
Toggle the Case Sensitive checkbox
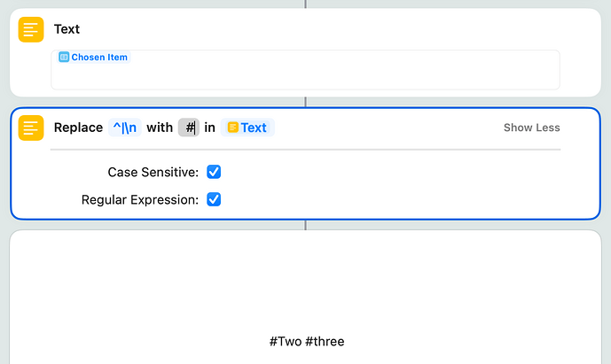tap(214, 172)
